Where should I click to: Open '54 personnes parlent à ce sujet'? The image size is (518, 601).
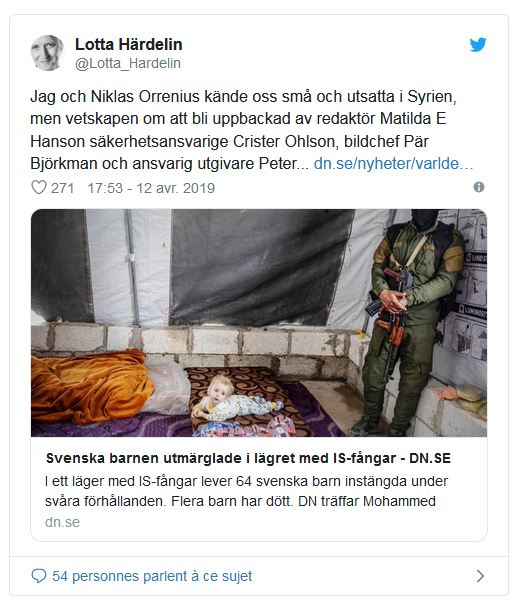click(x=152, y=576)
